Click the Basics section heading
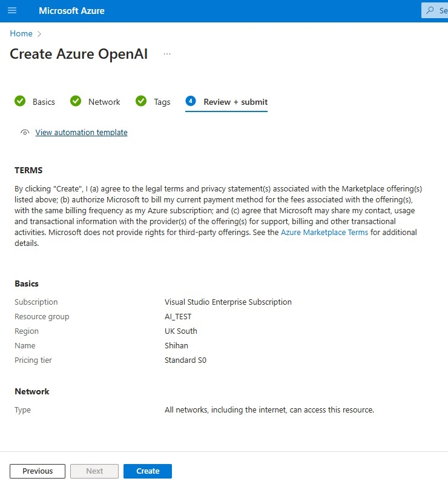448x484 pixels. pyautogui.click(x=27, y=283)
